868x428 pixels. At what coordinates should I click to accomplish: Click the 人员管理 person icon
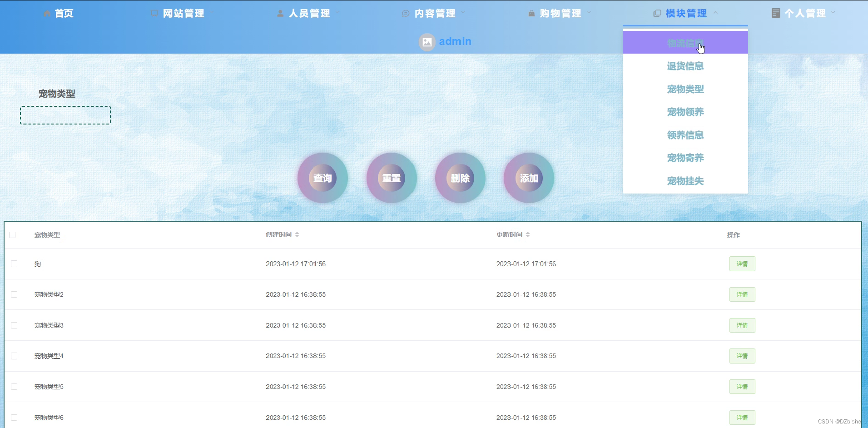pyautogui.click(x=280, y=13)
